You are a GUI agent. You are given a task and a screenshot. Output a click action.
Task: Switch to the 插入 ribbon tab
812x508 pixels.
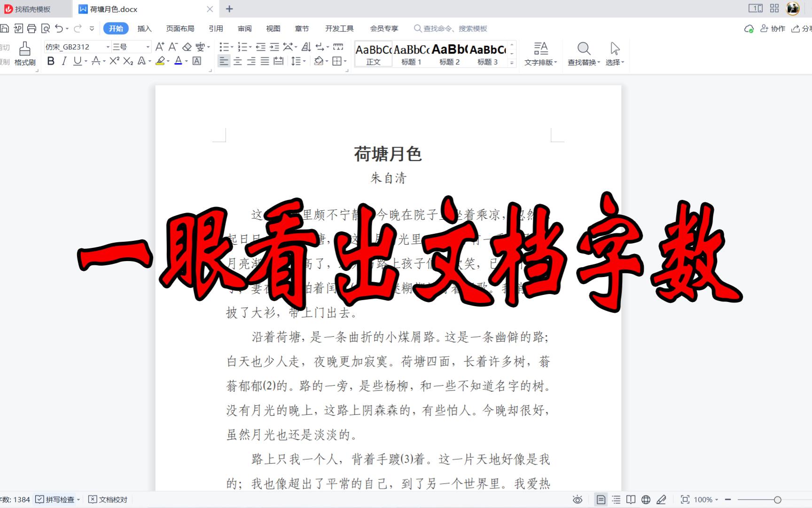144,28
